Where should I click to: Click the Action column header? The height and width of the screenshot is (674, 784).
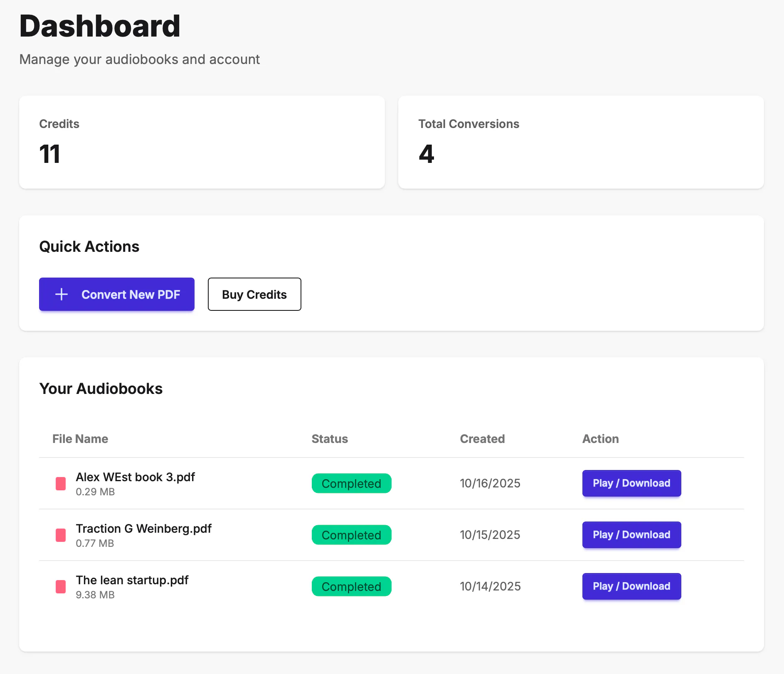(x=601, y=439)
